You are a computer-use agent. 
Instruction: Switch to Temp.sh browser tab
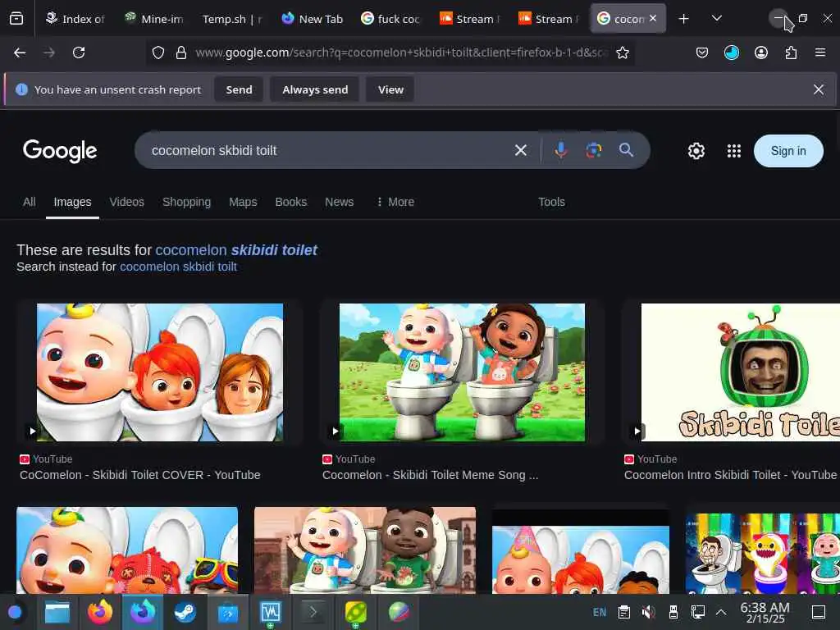point(232,19)
